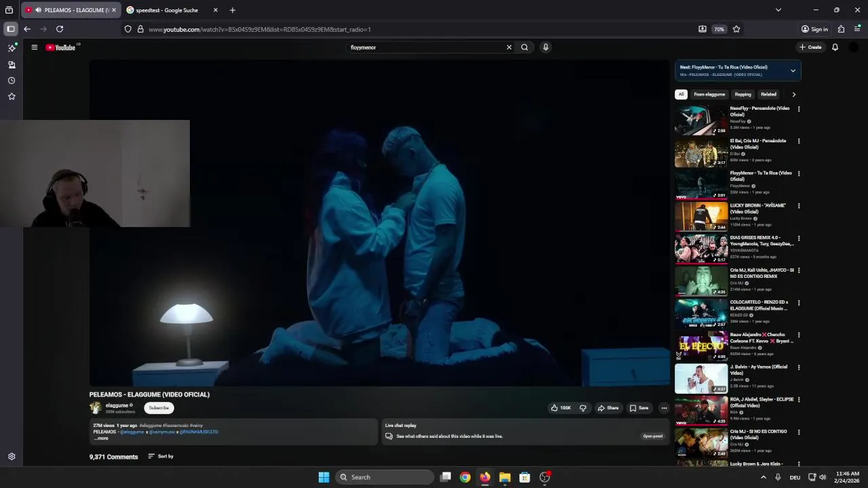This screenshot has height=488, width=868.
Task: Open options menu for DIAS GRISES REMIX video
Action: (x=799, y=239)
